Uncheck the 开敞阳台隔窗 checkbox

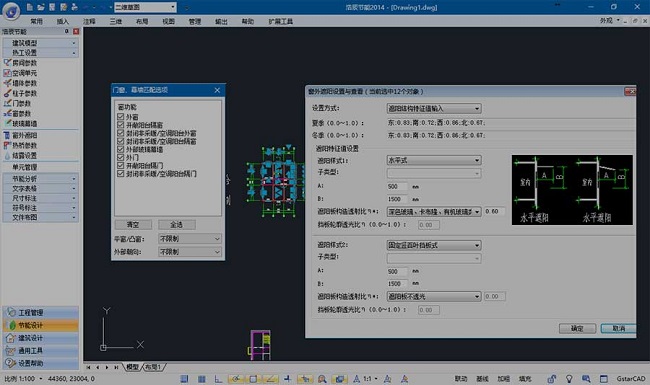coord(121,125)
